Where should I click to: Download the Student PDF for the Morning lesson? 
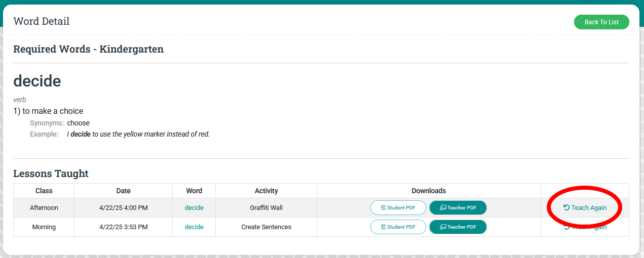[x=398, y=227]
